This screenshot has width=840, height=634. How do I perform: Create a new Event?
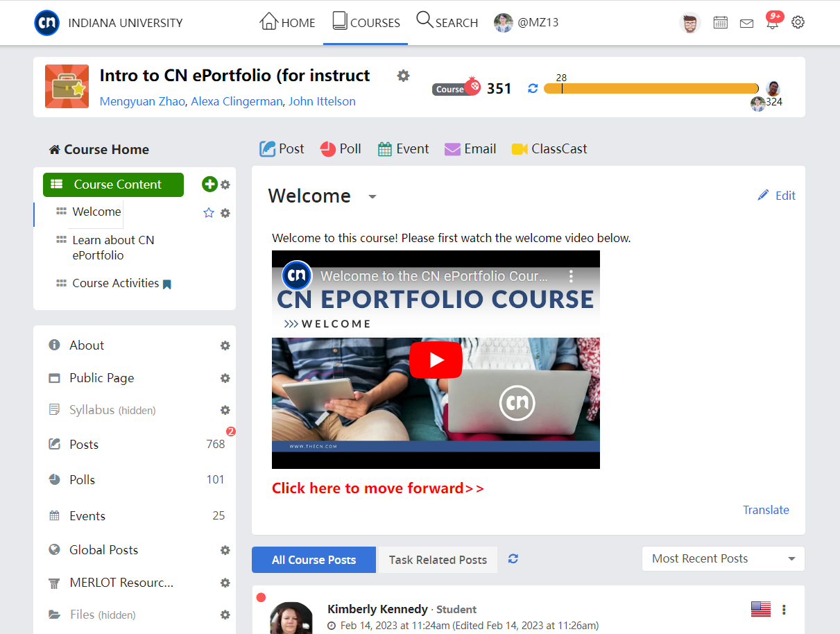coord(403,149)
